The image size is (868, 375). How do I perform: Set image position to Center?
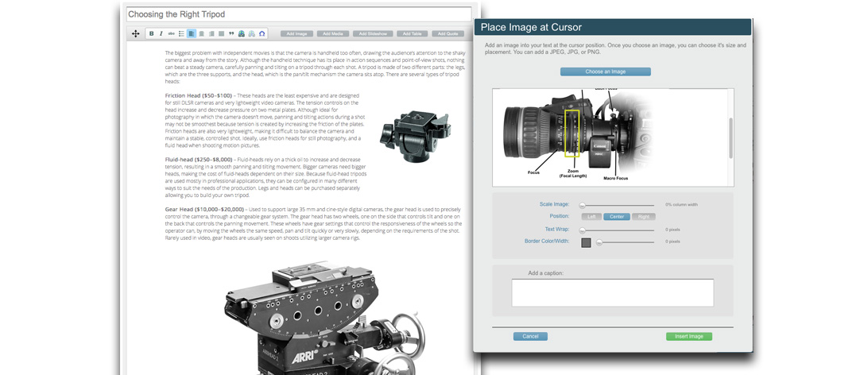[617, 216]
